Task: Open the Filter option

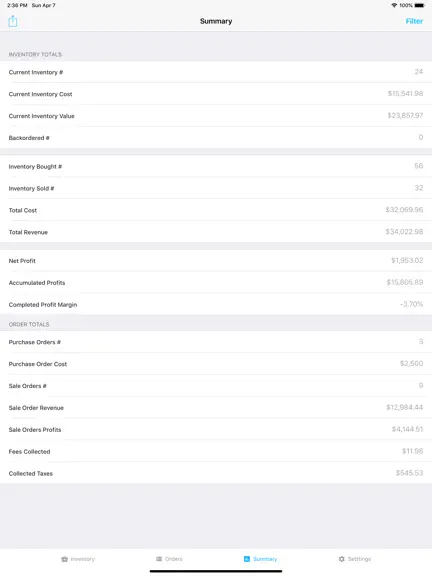Action: tap(414, 21)
